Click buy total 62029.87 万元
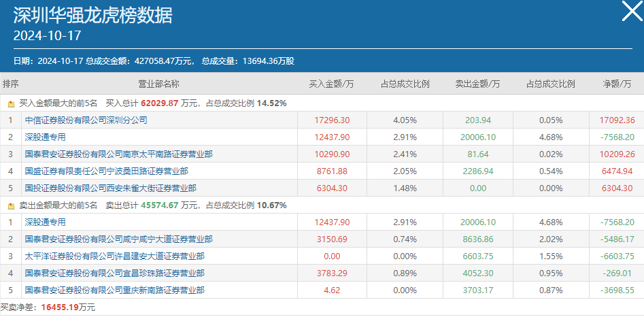644x317 pixels. click(168, 103)
